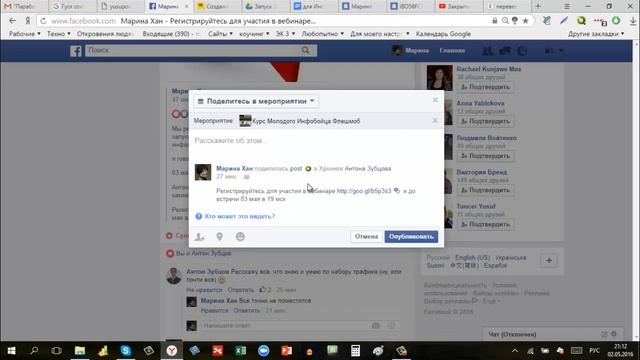The width and height of the screenshot is (640, 360).
Task: Click Марина Хан avatar thumbnail in dialog
Action: (x=203, y=172)
